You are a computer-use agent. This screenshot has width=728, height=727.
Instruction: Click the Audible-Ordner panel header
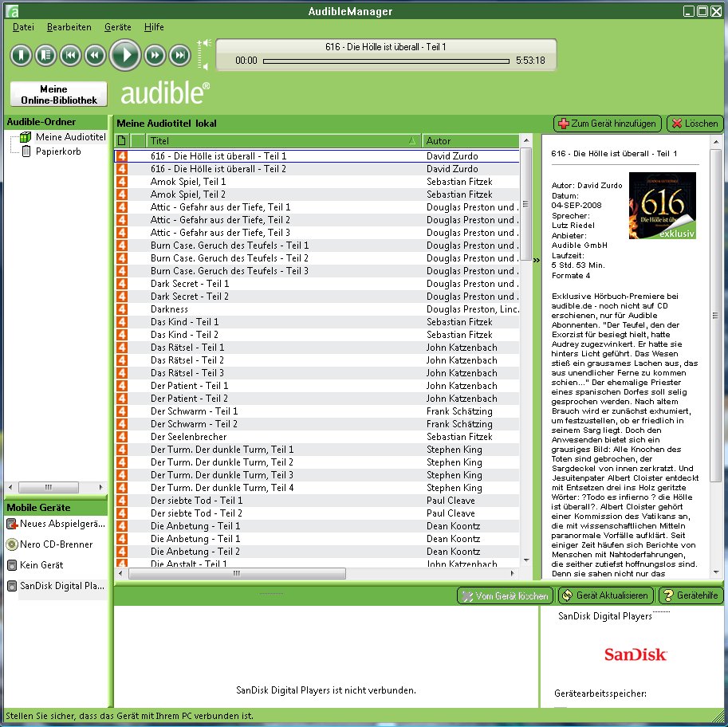click(x=56, y=122)
